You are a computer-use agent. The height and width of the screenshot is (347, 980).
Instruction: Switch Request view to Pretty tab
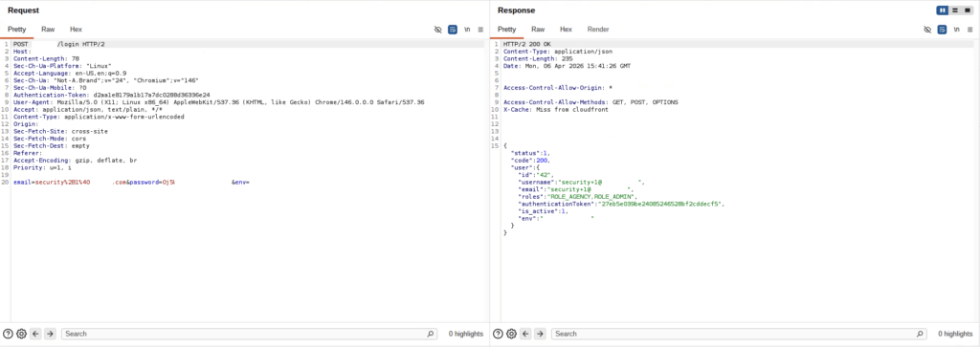point(17,30)
